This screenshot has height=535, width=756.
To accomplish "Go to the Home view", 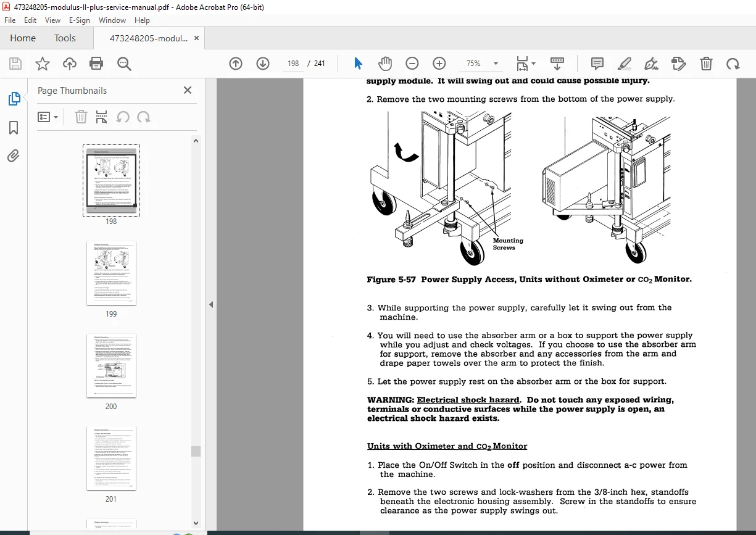I will (23, 38).
